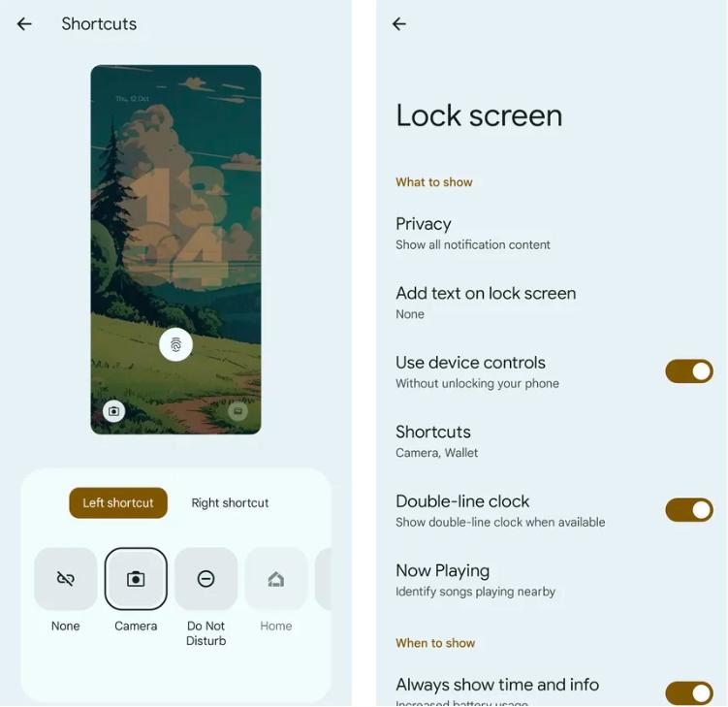The width and height of the screenshot is (728, 707).
Task: Turn off Always show time and info
Action: tap(689, 693)
